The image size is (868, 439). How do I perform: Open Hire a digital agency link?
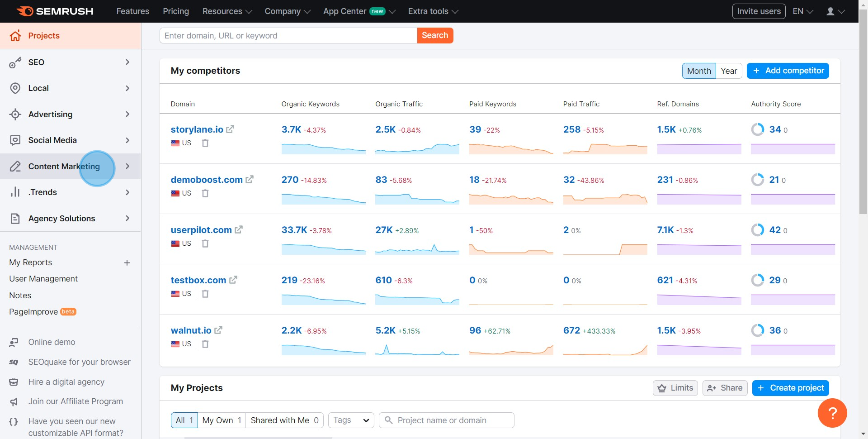pyautogui.click(x=66, y=382)
